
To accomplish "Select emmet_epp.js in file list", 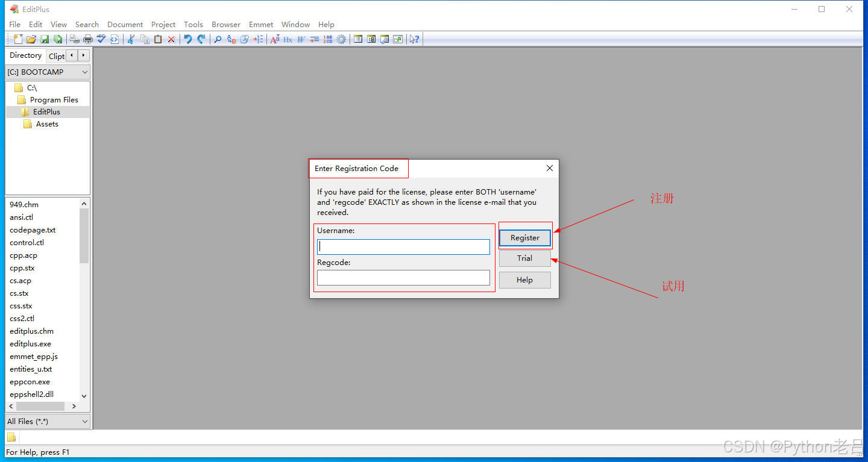I will click(34, 357).
